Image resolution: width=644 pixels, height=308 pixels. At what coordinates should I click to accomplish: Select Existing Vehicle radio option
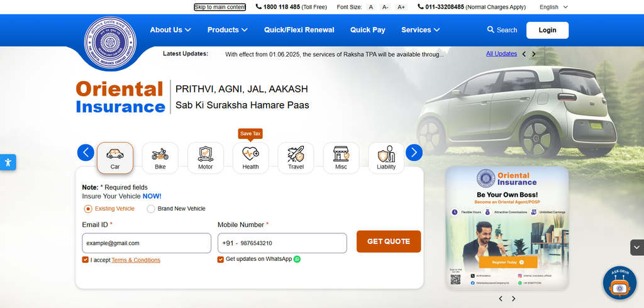(x=88, y=209)
